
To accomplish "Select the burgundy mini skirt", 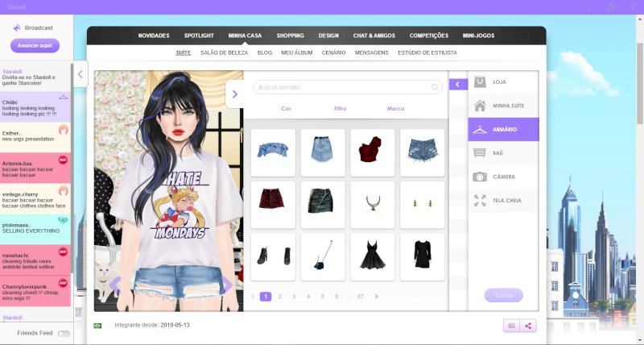I will click(x=273, y=205).
